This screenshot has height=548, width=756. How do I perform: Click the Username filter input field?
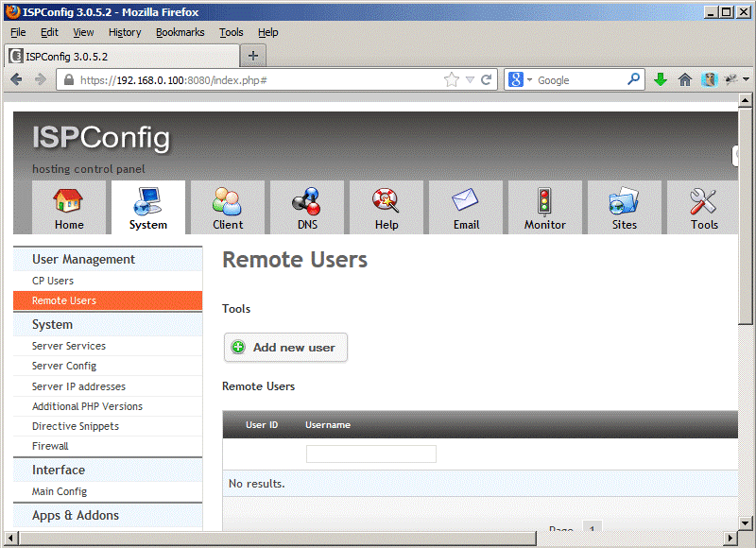370,454
